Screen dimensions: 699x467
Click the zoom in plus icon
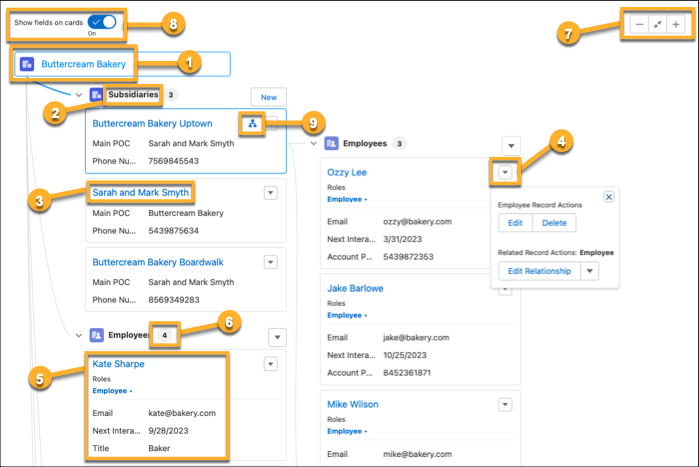[677, 24]
